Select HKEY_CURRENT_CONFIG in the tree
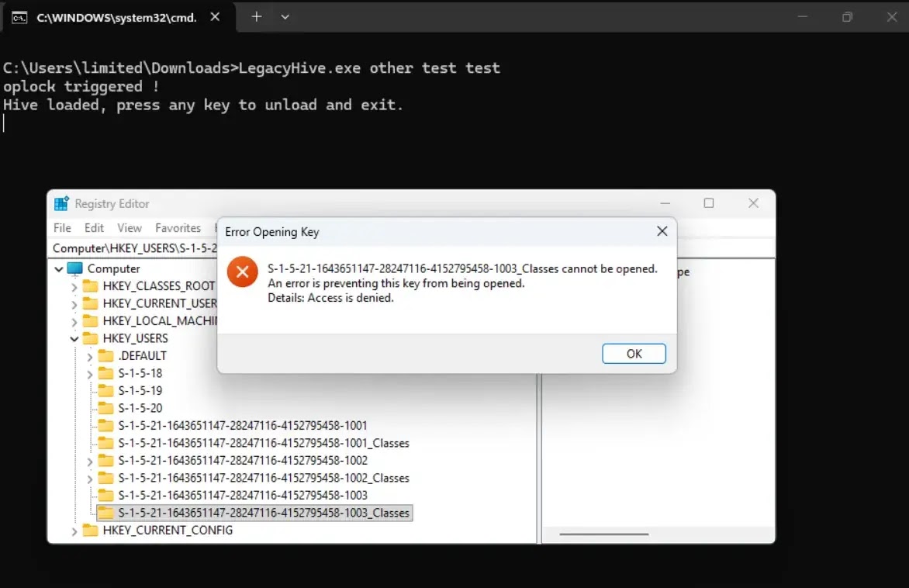This screenshot has width=909, height=588. (168, 530)
